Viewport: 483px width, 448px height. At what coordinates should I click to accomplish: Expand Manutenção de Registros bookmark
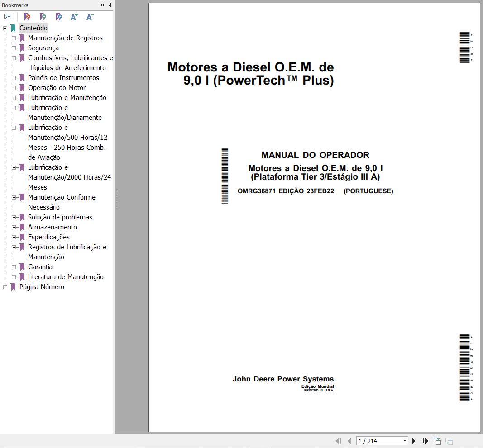(14, 38)
